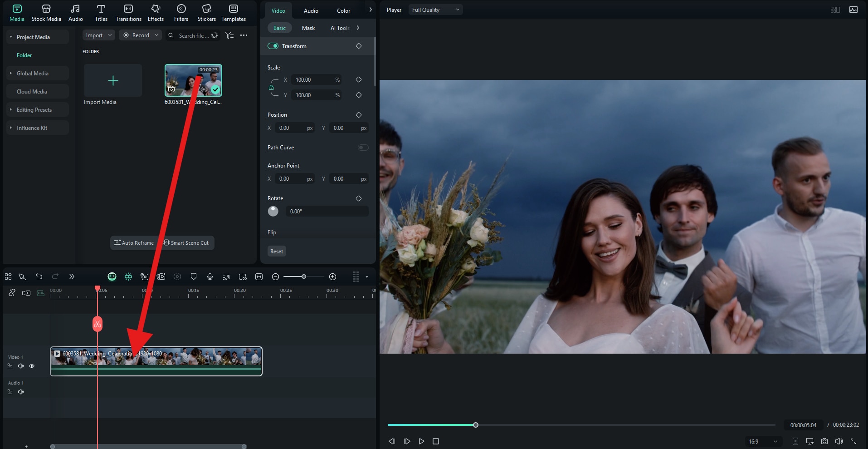
Task: Click the undo arrow in the timeline toolbar
Action: pyautogui.click(x=39, y=276)
